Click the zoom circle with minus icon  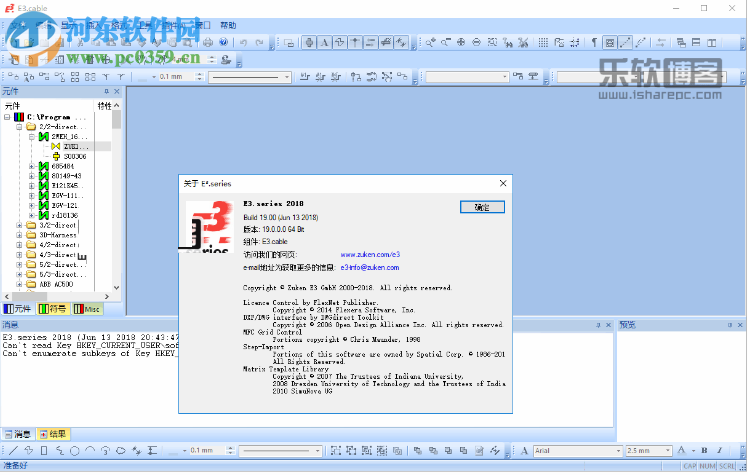coord(476,43)
